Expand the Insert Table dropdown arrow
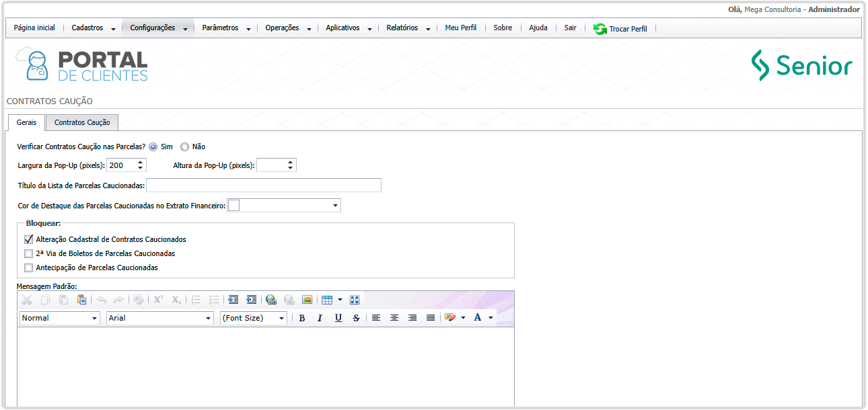 [340, 300]
